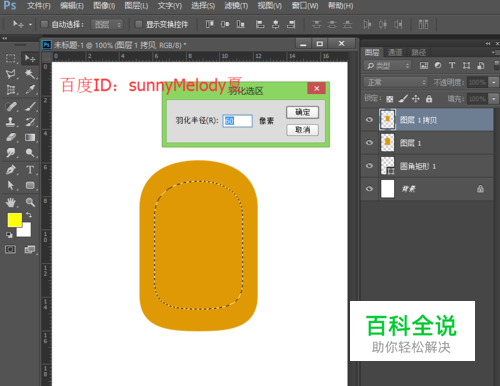Enable the 自动选择 checkbox
The width and height of the screenshot is (500, 386).
[x=44, y=24]
